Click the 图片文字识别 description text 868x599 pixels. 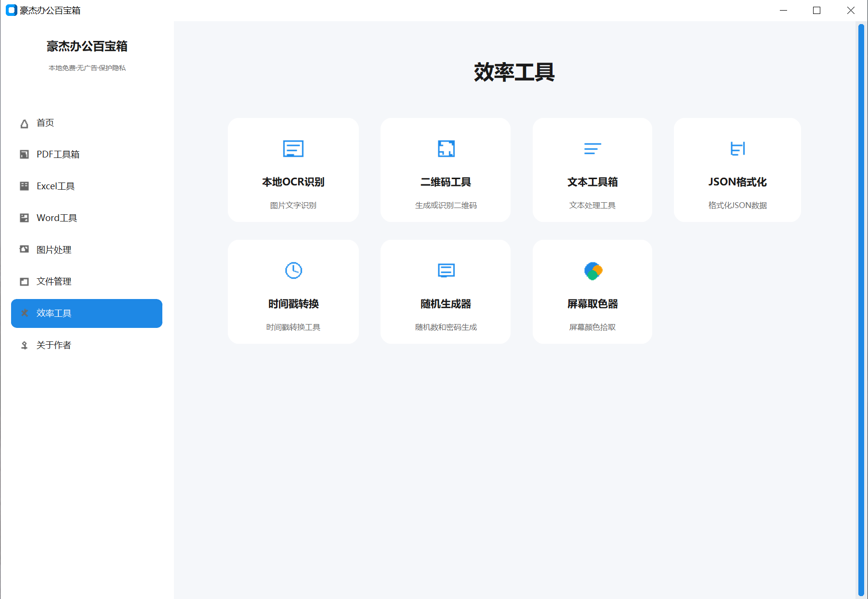pos(293,206)
